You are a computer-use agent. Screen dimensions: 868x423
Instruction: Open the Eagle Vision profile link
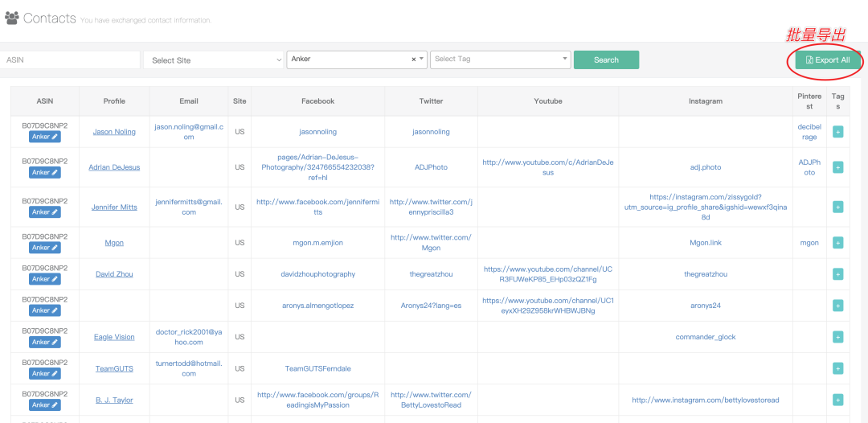pos(114,337)
